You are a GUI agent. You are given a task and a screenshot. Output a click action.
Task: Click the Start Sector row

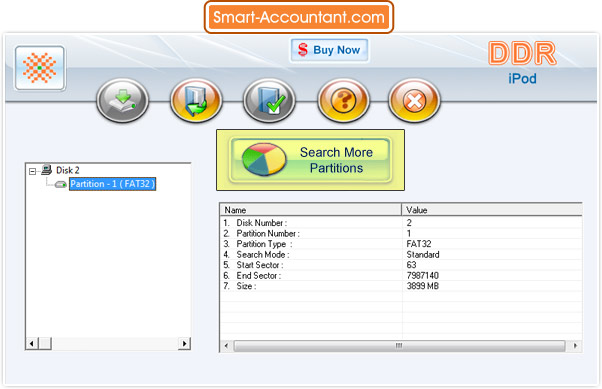[401, 265]
